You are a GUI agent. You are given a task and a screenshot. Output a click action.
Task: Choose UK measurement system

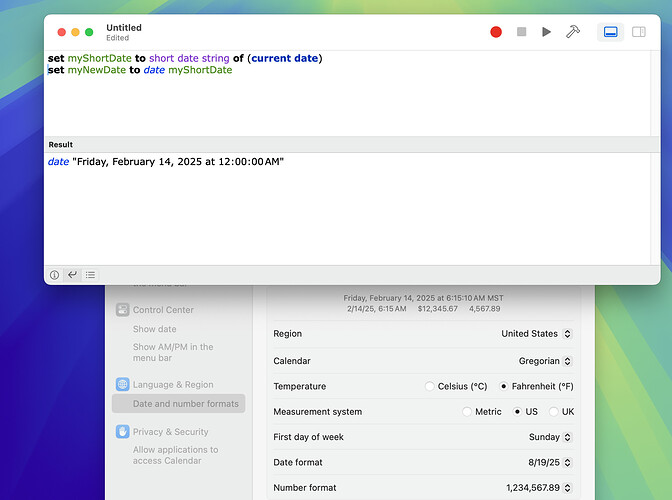click(x=553, y=412)
